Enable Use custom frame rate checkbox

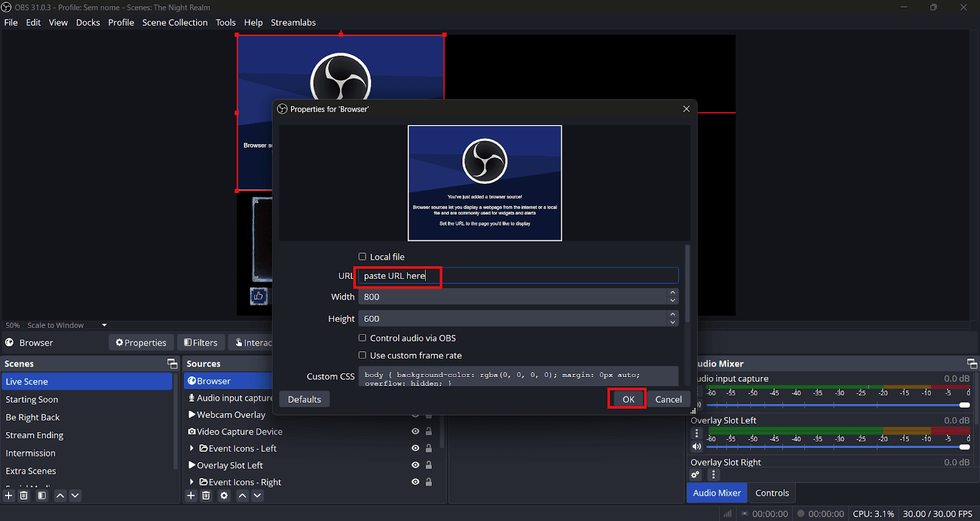[363, 355]
